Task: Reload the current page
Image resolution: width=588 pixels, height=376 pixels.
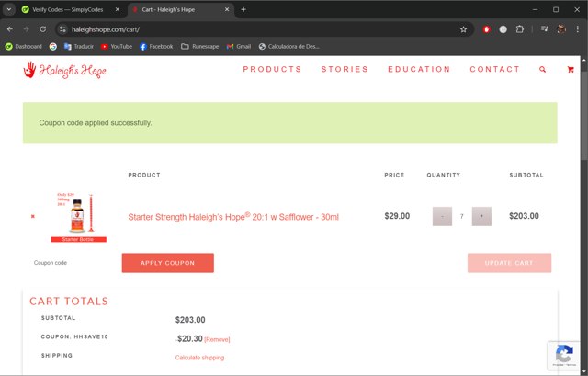Action: 43,29
